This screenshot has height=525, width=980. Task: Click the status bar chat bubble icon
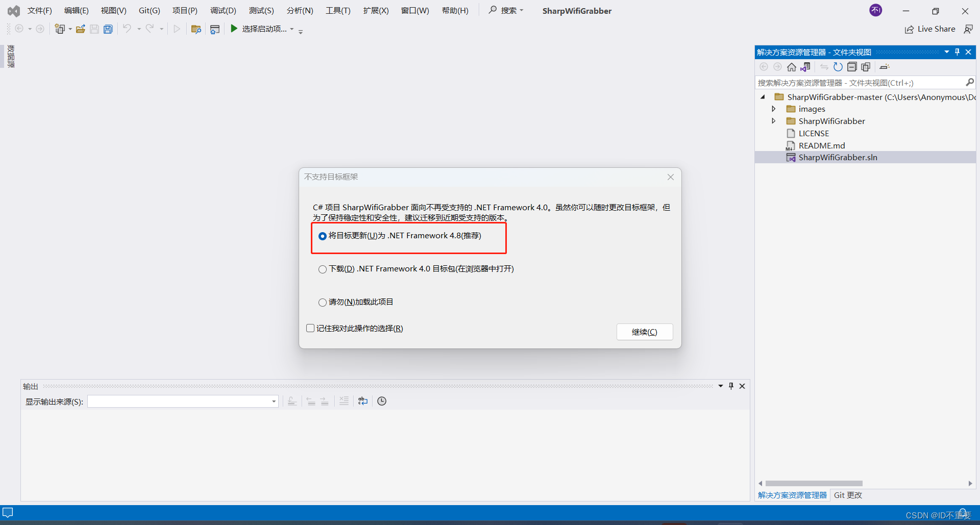coord(8,512)
